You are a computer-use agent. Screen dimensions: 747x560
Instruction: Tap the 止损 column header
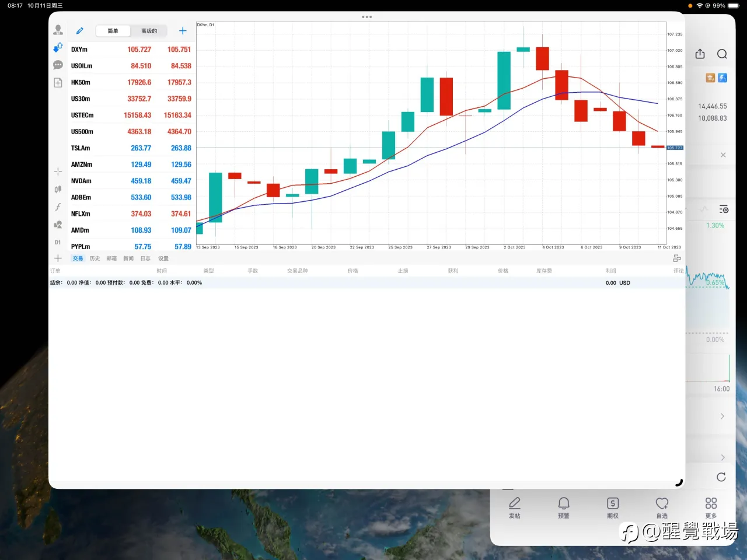pos(403,271)
